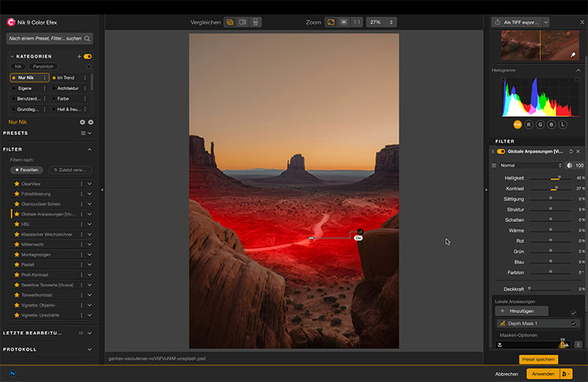Open the zoom percentage dropdown

click(x=381, y=22)
